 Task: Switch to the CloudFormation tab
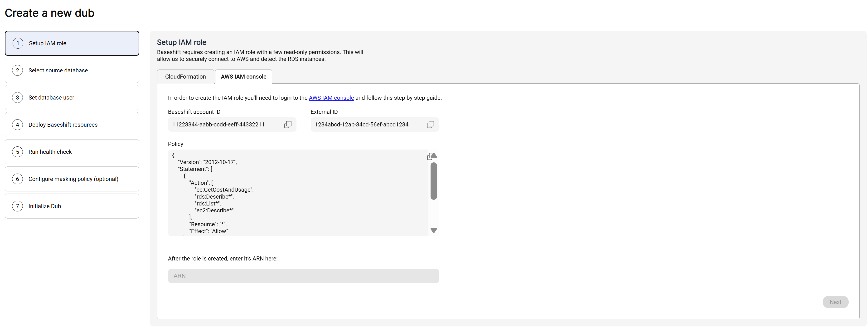coord(185,77)
